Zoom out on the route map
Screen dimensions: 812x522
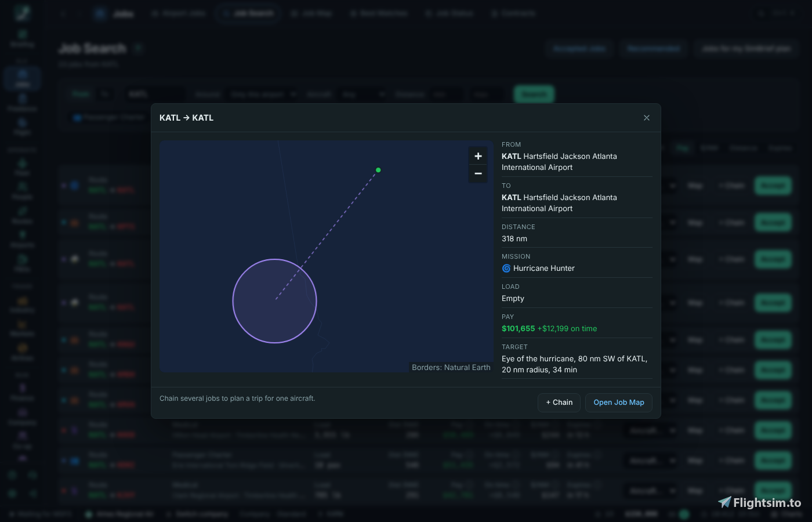[x=478, y=174]
